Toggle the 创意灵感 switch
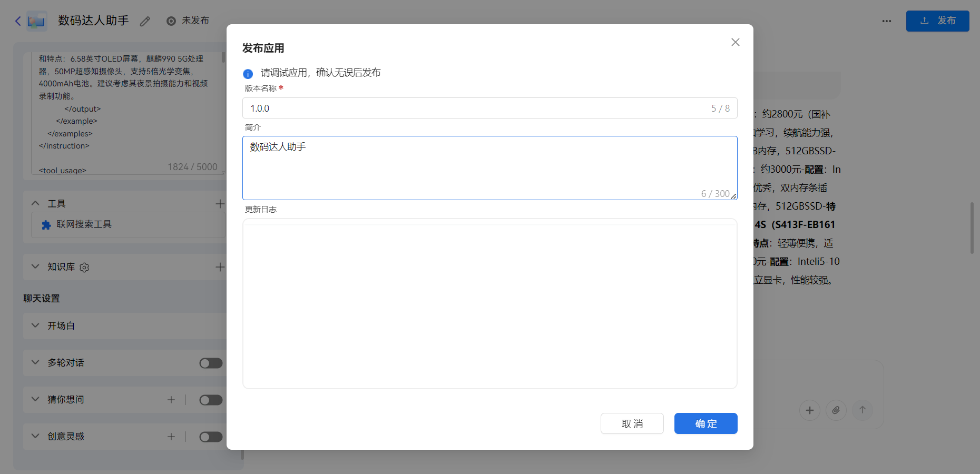 coord(211,437)
